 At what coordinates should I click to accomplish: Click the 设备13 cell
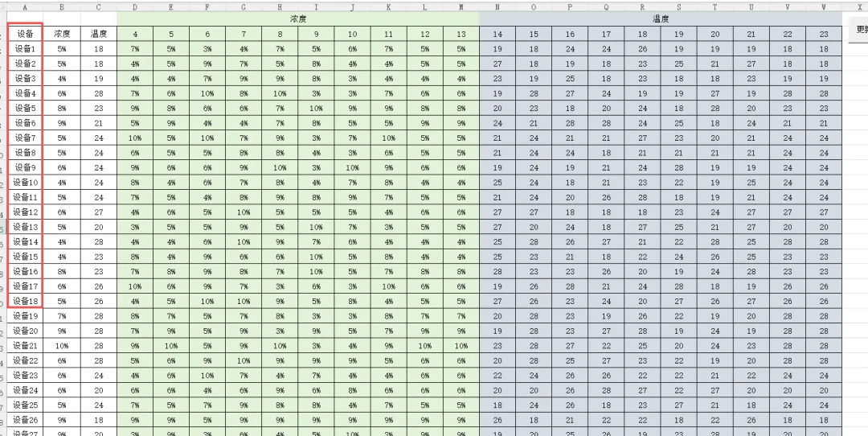click(x=25, y=227)
